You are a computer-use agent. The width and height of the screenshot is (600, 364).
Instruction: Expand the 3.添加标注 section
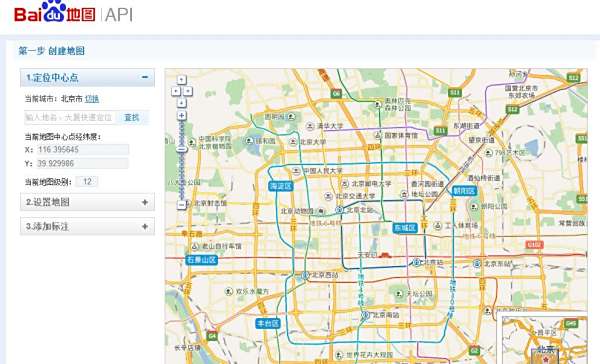pyautogui.click(x=87, y=226)
